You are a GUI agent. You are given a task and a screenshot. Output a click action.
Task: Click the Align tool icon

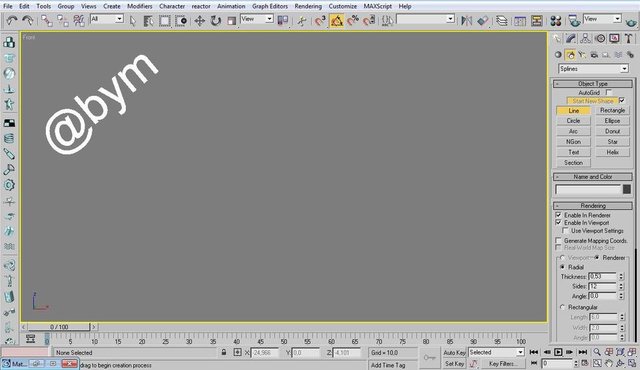pyautogui.click(x=483, y=20)
